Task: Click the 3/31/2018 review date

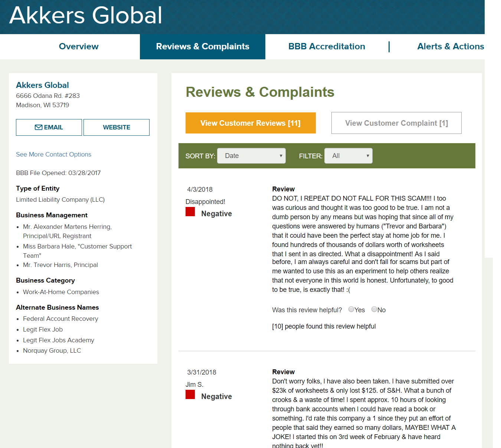Action: click(202, 372)
